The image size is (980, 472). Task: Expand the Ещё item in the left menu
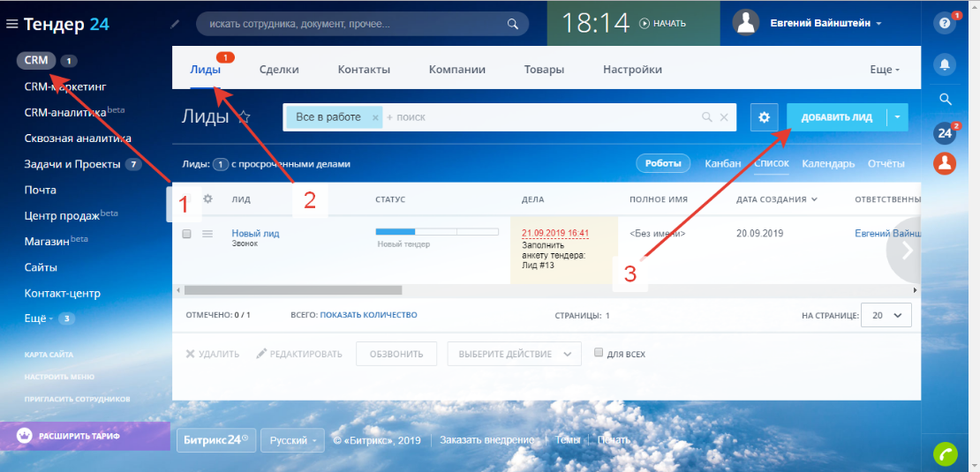pos(39,318)
